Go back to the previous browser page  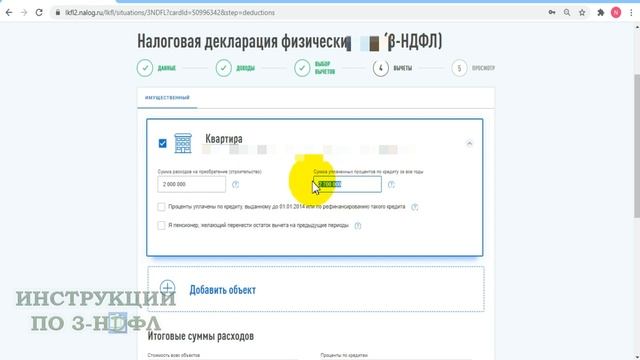click(9, 13)
